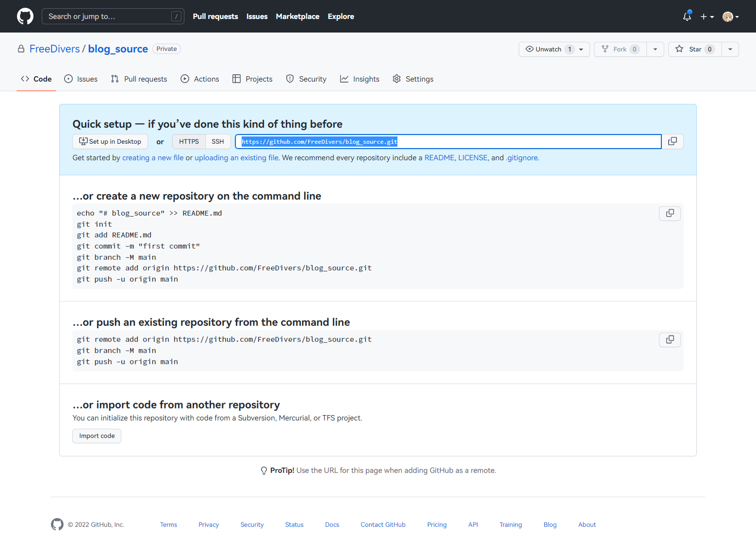Open the footer Privacy link
The width and height of the screenshot is (756, 556).
pos(209,524)
